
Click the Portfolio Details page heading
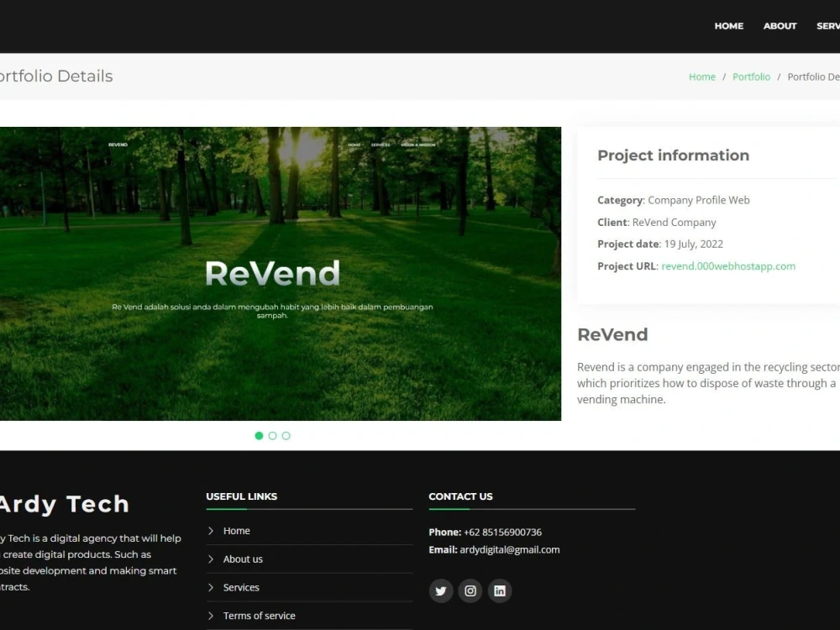point(56,76)
